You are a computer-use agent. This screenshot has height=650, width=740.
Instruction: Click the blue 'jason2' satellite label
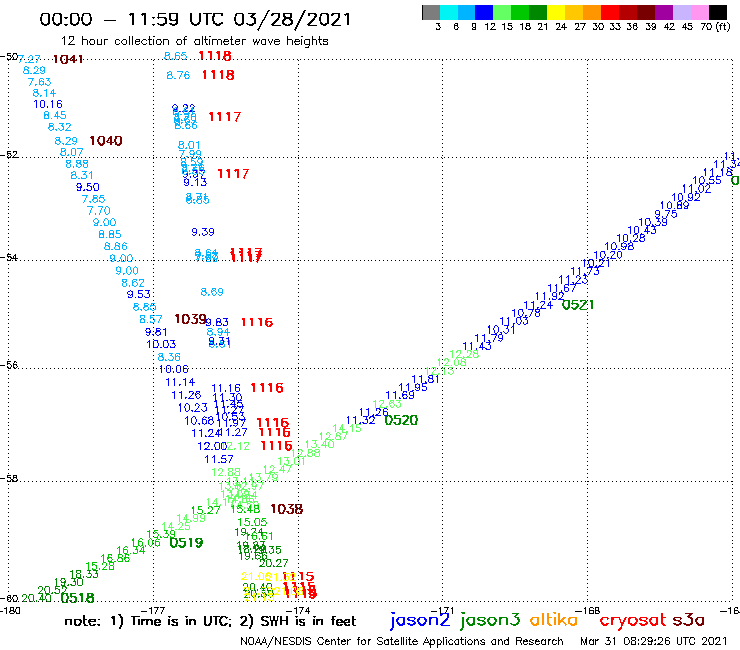click(x=420, y=620)
